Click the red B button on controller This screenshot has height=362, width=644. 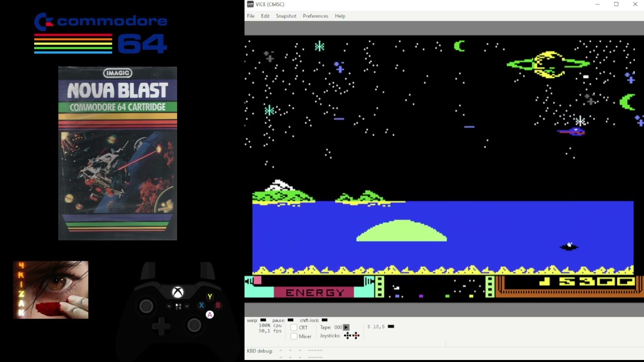218,306
